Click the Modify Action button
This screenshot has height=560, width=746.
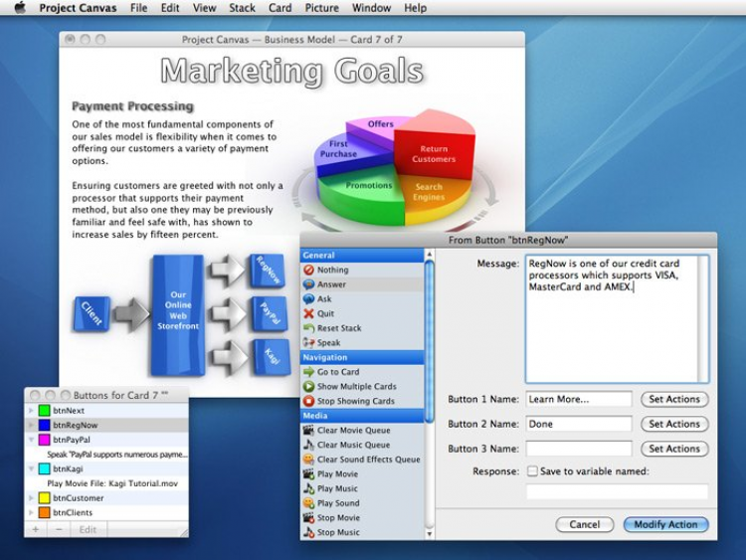(665, 524)
